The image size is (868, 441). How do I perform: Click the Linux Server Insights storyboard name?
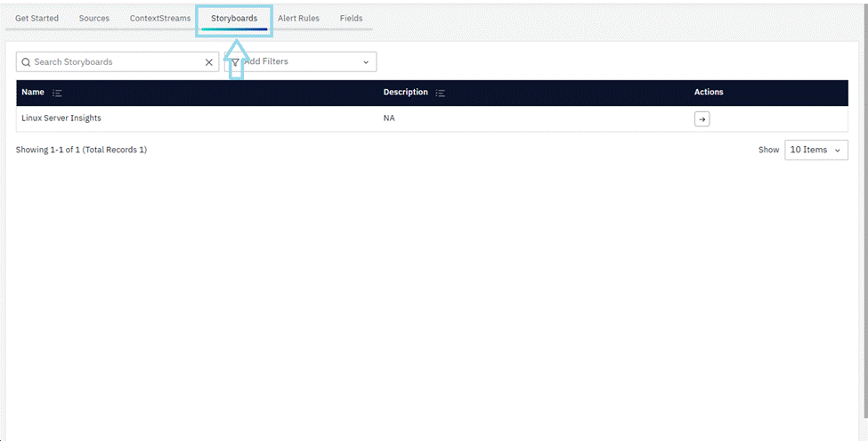61,118
